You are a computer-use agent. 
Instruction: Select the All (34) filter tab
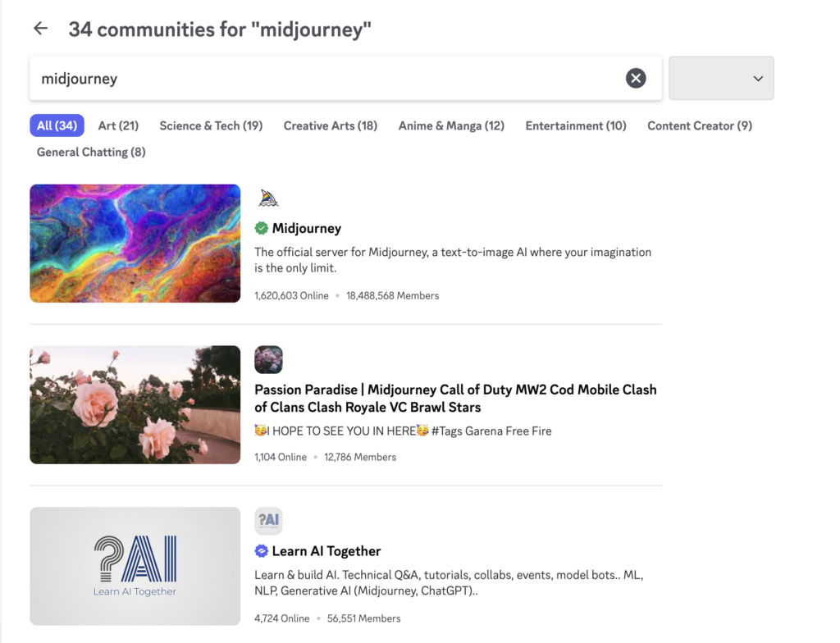tap(57, 125)
